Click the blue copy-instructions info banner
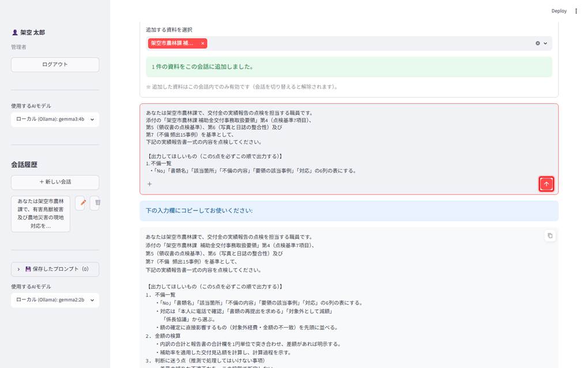This screenshot has width=588, height=368. click(x=349, y=211)
